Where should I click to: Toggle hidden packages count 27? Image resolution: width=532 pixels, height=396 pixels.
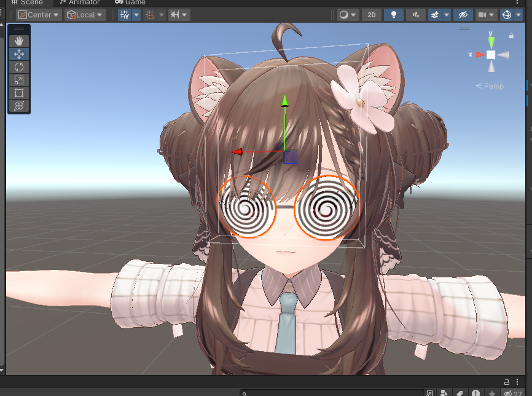pos(512,394)
